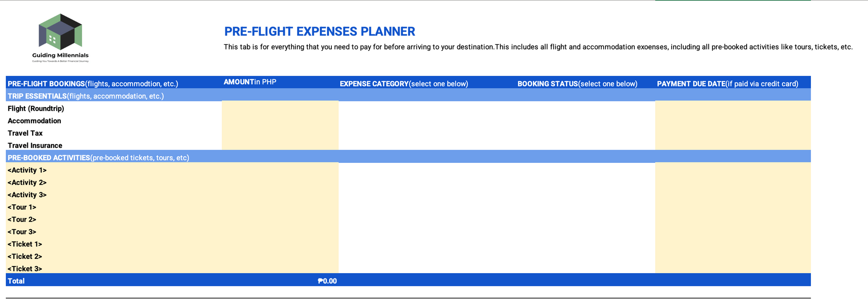
Task: Click the Guiding Millennials logo image
Action: coord(60,38)
